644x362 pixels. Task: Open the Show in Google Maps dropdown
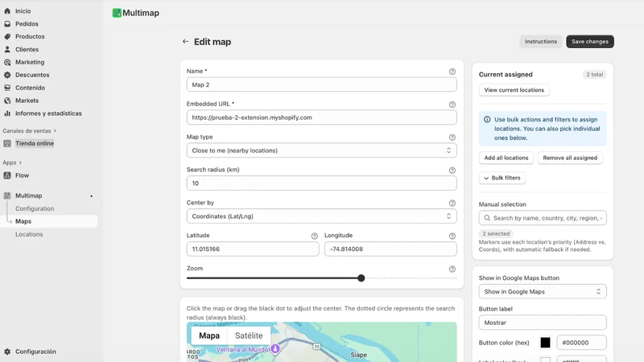coord(542,291)
